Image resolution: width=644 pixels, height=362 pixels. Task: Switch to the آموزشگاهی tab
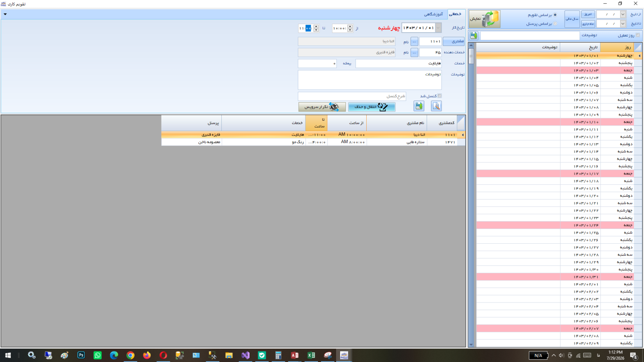point(433,14)
